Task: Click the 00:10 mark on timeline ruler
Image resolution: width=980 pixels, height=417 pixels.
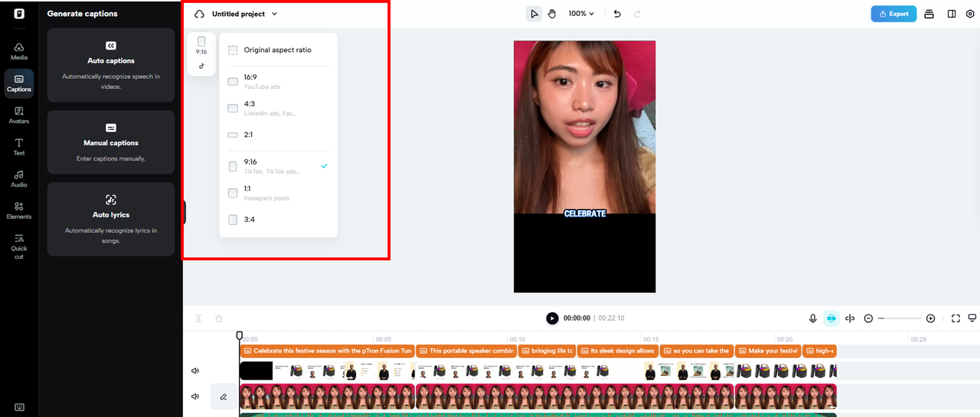Action: 518,339
